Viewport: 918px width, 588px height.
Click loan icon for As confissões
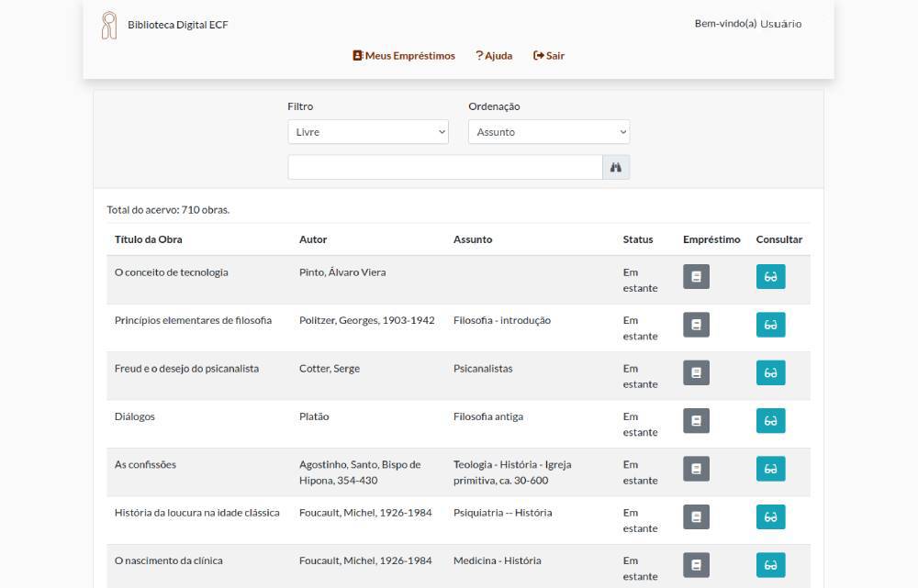point(696,469)
